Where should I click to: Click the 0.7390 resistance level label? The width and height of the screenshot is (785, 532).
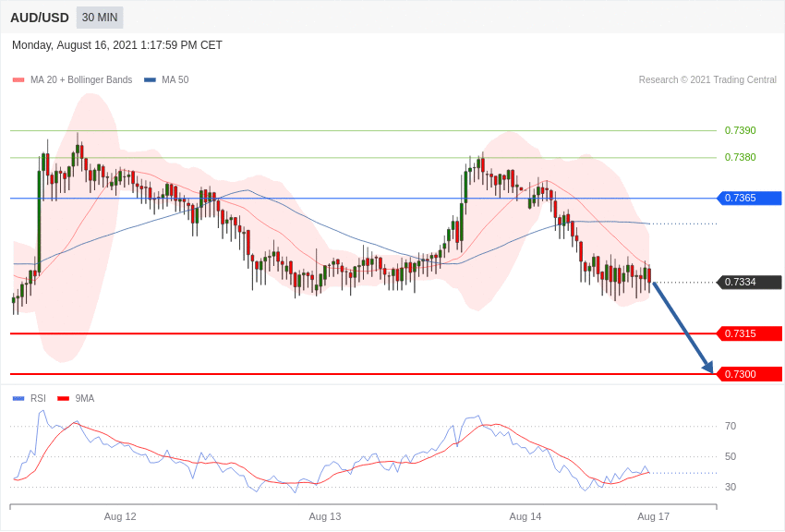pyautogui.click(x=740, y=130)
